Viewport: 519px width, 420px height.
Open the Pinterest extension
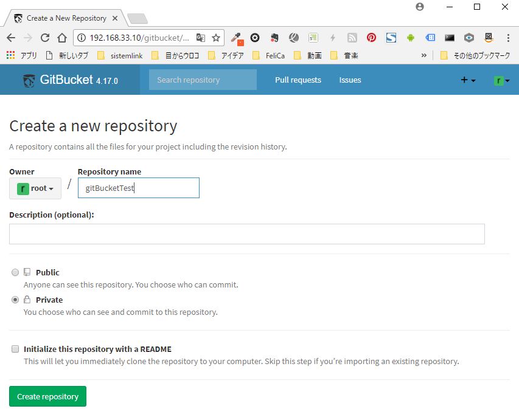coord(371,38)
